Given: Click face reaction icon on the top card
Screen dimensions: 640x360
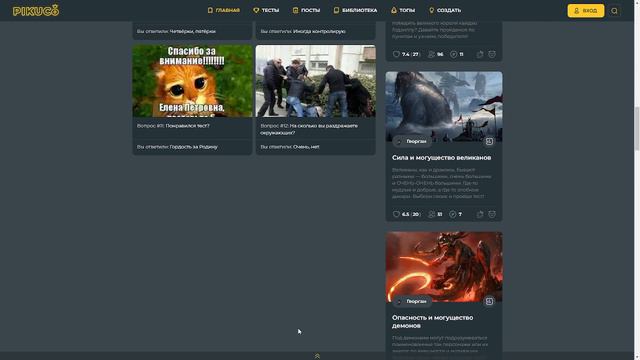Looking at the screenshot, I should (492, 54).
